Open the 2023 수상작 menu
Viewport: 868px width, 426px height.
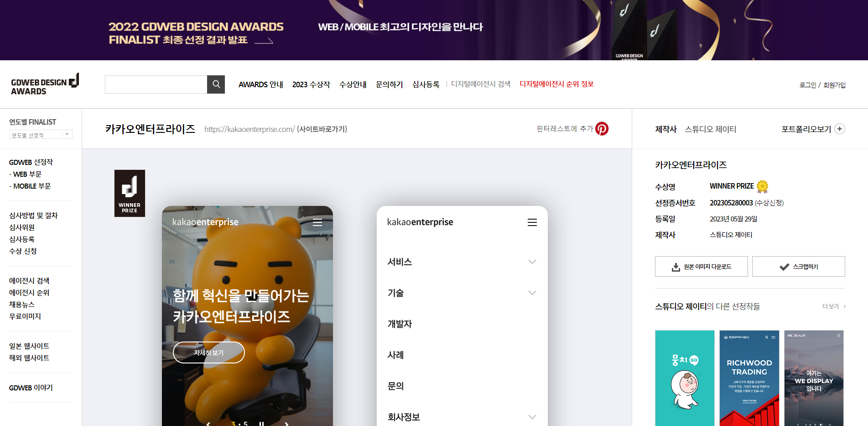coord(312,84)
